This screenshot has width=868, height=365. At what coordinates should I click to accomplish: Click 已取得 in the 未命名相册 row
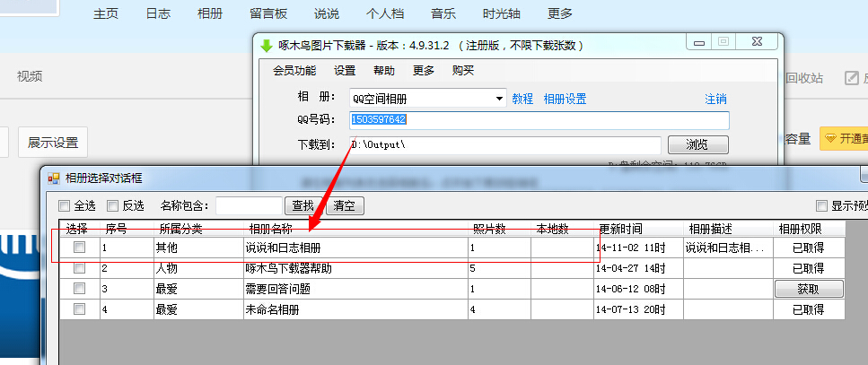809,309
